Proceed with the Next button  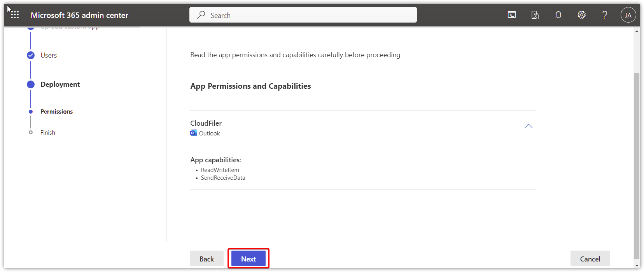(248, 259)
